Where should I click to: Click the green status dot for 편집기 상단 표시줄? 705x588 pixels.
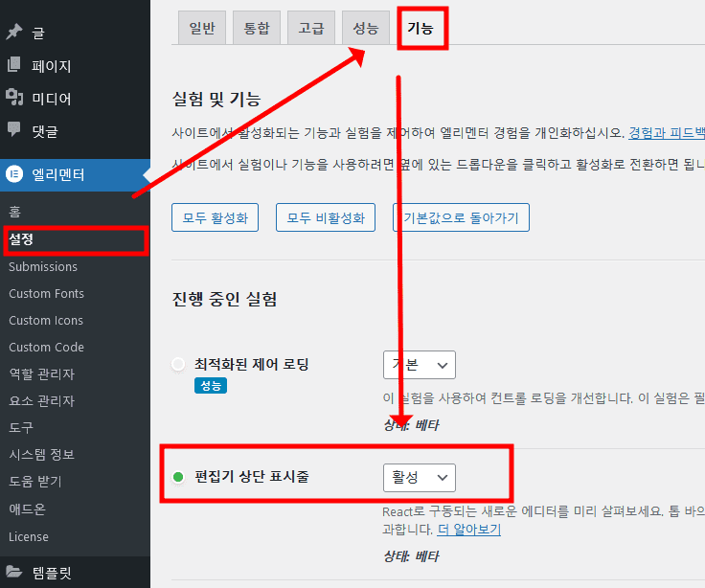point(177,477)
